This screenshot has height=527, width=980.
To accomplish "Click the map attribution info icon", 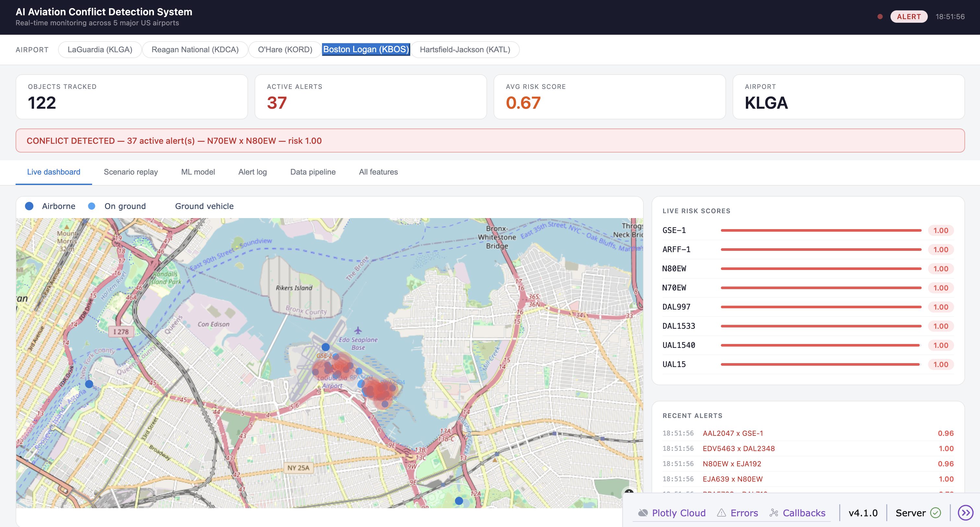I will 629,492.
